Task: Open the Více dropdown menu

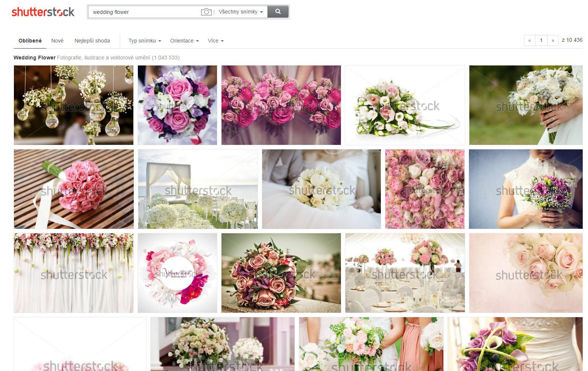Action: click(215, 41)
